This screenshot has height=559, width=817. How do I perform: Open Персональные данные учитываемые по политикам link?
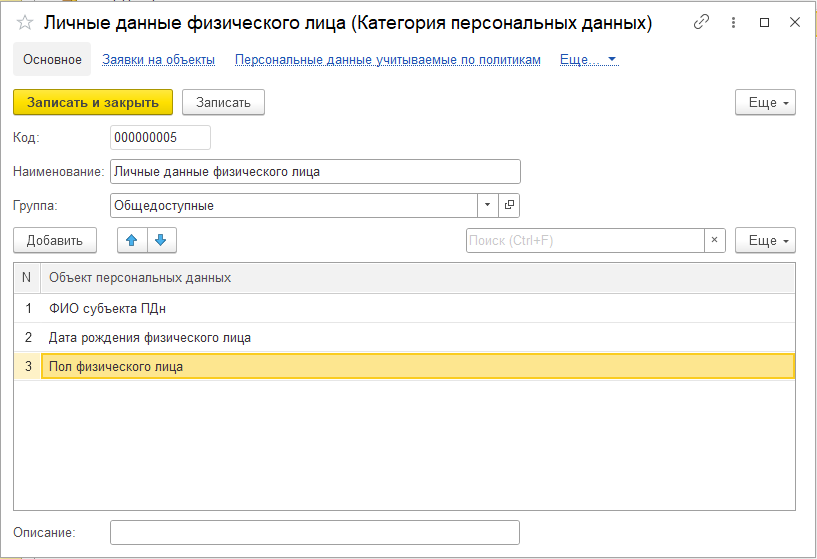[387, 60]
